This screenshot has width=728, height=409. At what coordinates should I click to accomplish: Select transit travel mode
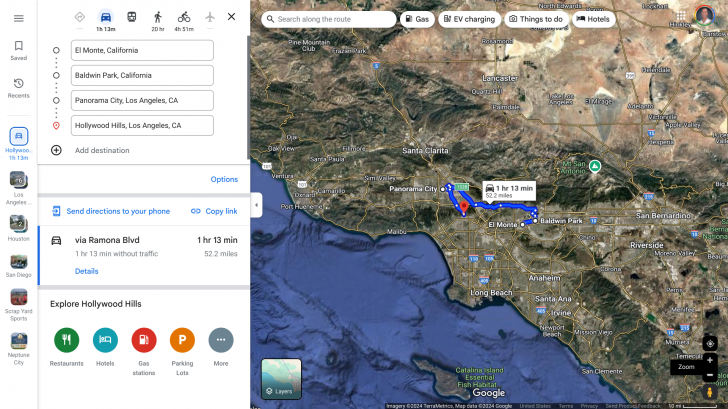[x=132, y=17]
